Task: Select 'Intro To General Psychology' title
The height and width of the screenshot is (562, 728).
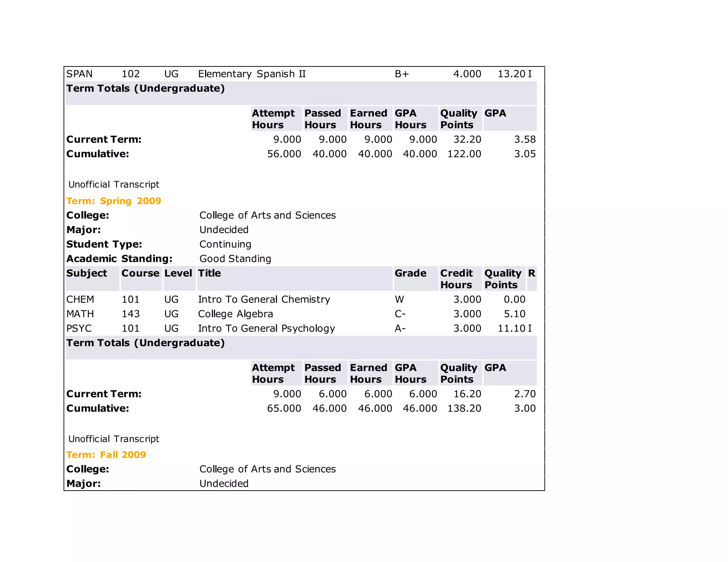Action: 267,329
